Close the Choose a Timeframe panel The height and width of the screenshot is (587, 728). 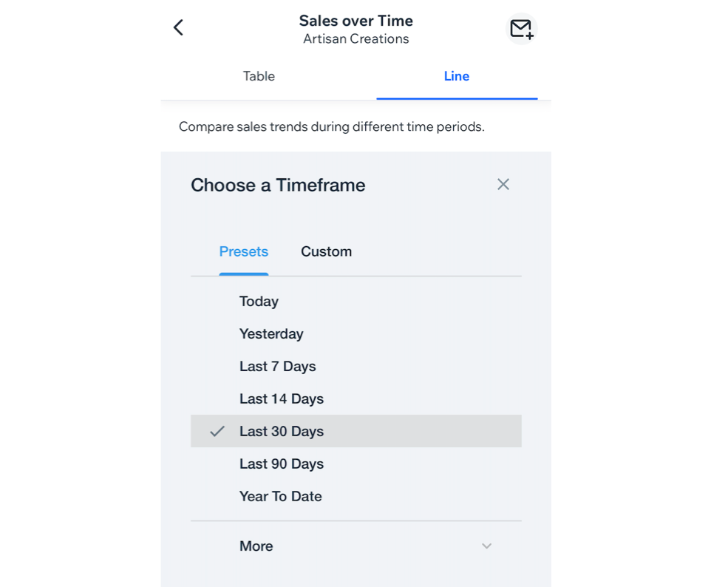503,184
